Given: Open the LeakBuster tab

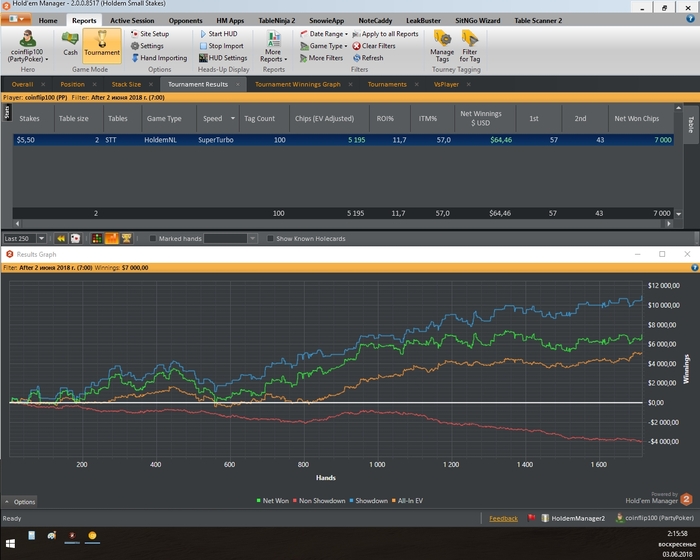Looking at the screenshot, I should click(x=423, y=21).
